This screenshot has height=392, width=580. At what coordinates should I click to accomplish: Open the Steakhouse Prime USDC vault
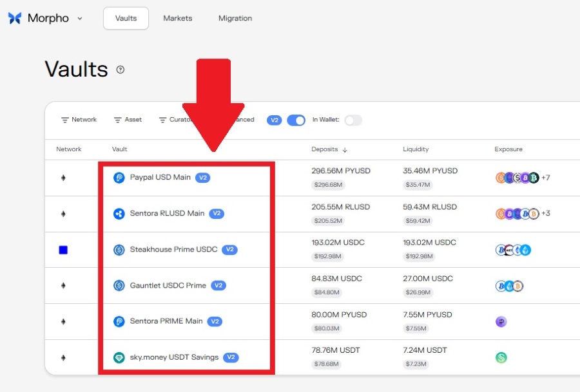click(x=173, y=249)
